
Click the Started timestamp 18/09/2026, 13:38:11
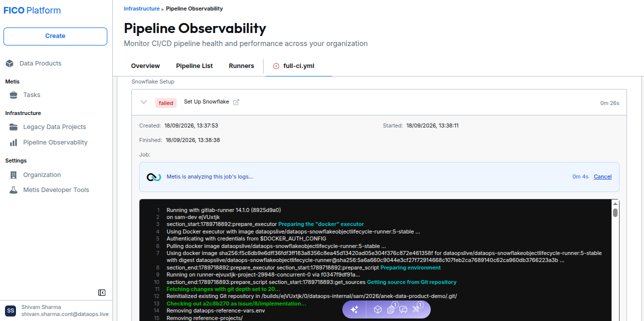tap(432, 125)
